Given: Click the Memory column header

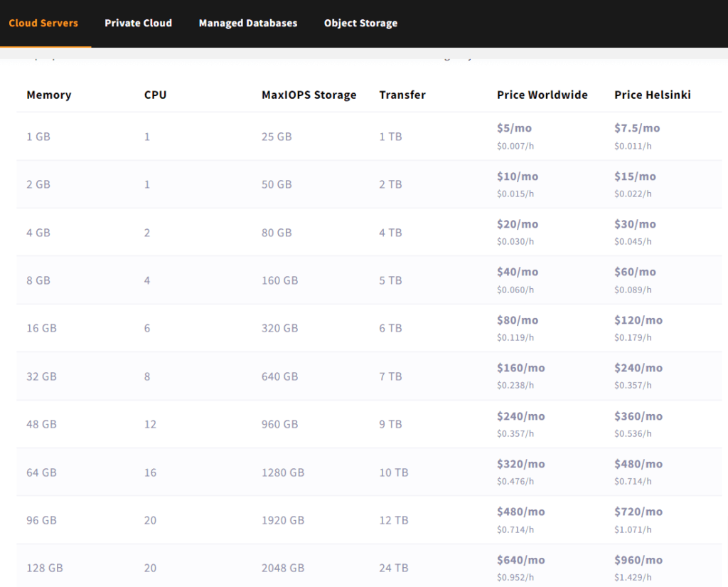Looking at the screenshot, I should [x=49, y=95].
